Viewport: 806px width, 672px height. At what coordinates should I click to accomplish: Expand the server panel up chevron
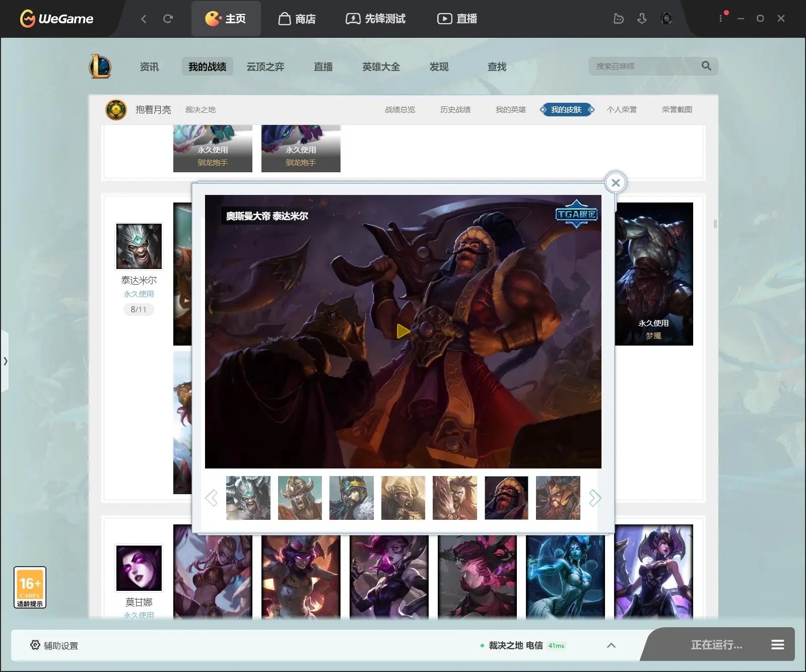(x=611, y=645)
